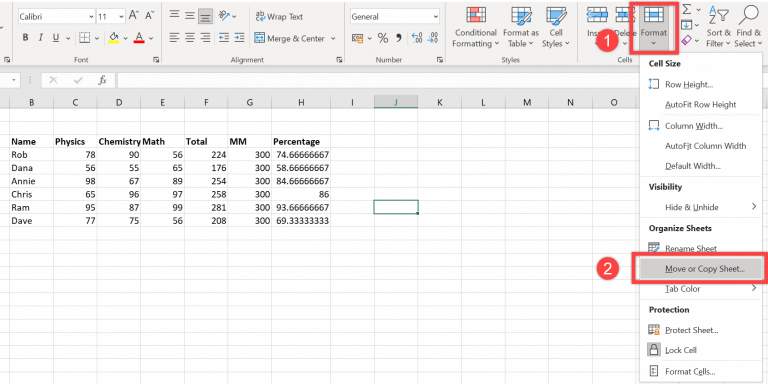The height and width of the screenshot is (384, 768).
Task: Open Format as Table gallery
Action: (x=521, y=27)
